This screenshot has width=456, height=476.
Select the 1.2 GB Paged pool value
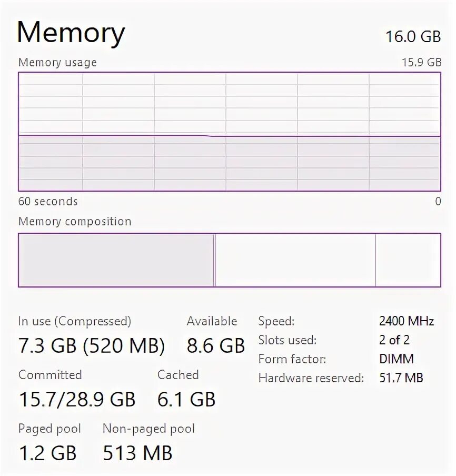[x=47, y=453]
